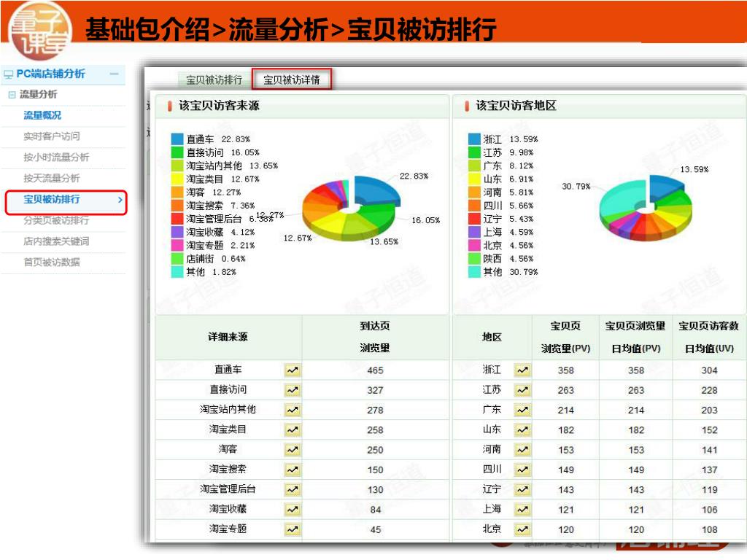
Task: Show the trend chart for 河南 region
Action: tap(522, 450)
